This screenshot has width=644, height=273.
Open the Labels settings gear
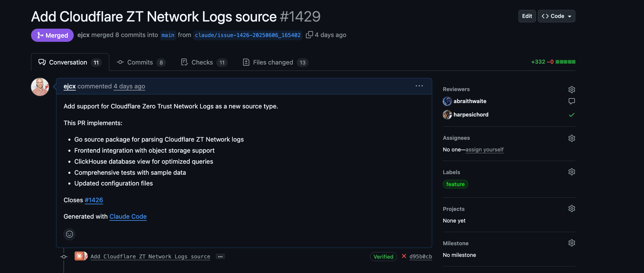click(x=571, y=172)
